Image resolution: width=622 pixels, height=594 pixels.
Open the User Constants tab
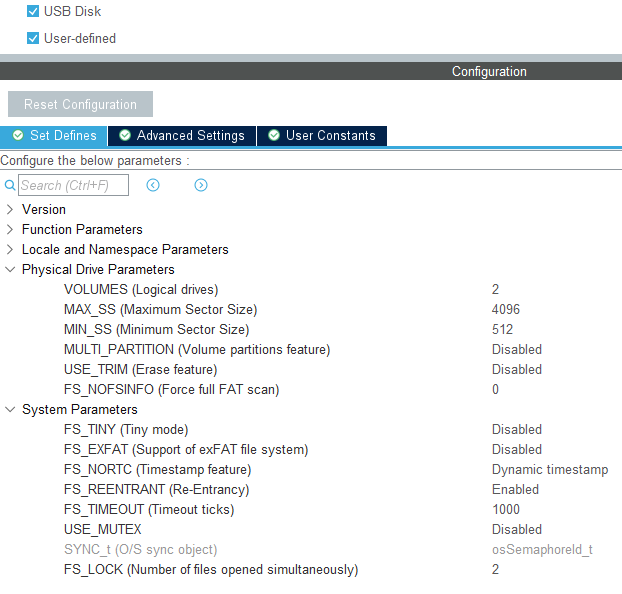[x=330, y=136]
